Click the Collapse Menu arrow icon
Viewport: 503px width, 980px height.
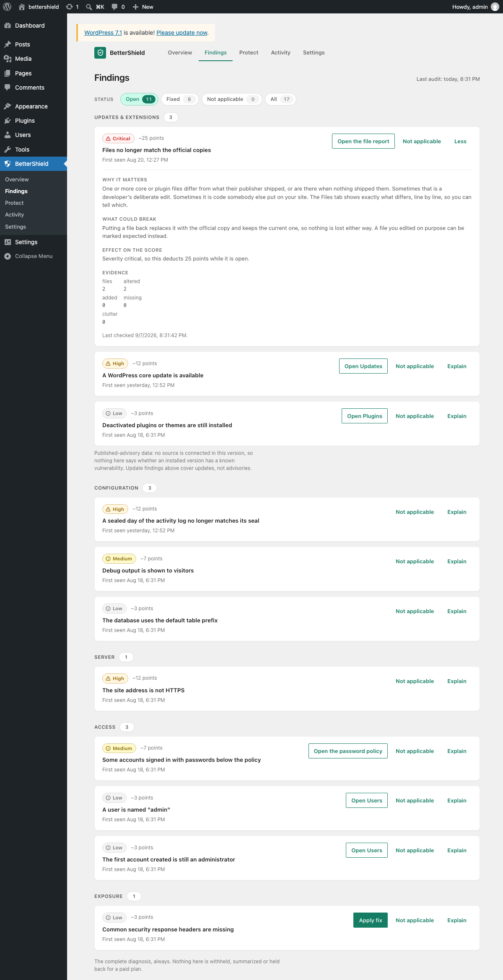click(x=8, y=256)
